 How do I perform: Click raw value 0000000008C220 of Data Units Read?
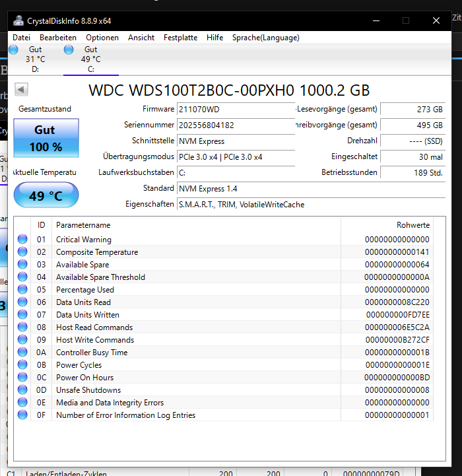(397, 302)
